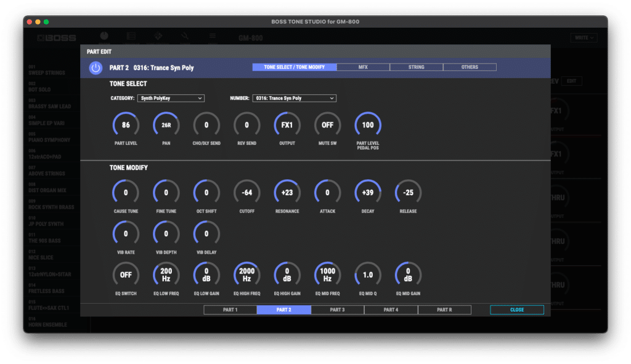Click the Attack knob
Viewport: 631px width, 364px height.
click(x=327, y=193)
